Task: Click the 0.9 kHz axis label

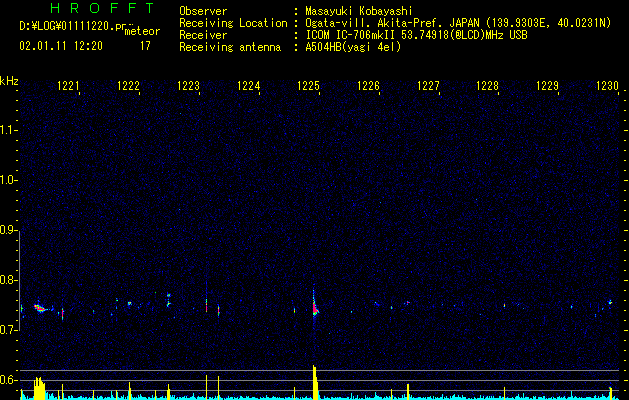Action: (x=8, y=230)
